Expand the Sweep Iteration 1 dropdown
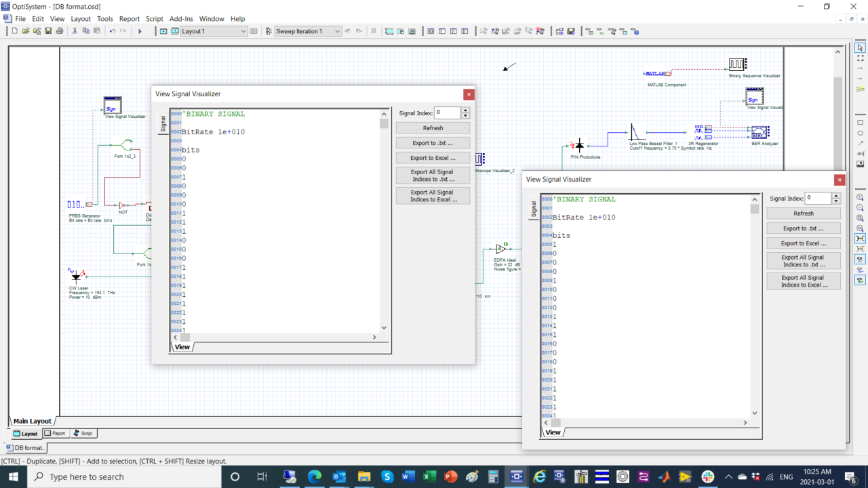 [337, 31]
